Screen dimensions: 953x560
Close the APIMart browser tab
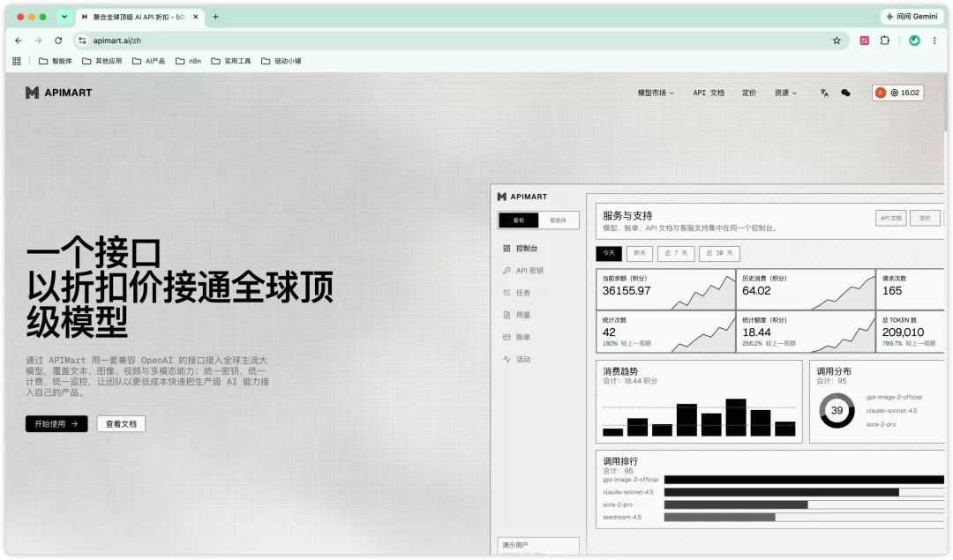click(196, 17)
